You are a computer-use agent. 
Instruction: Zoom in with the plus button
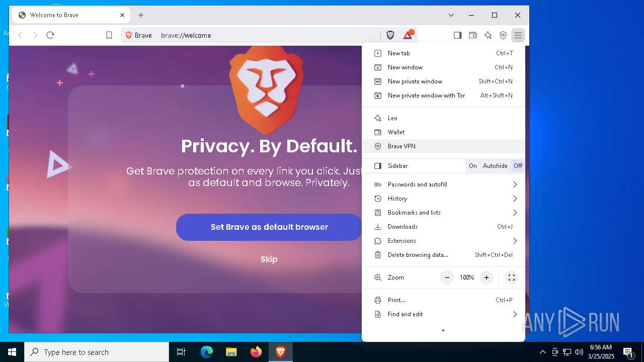click(487, 278)
